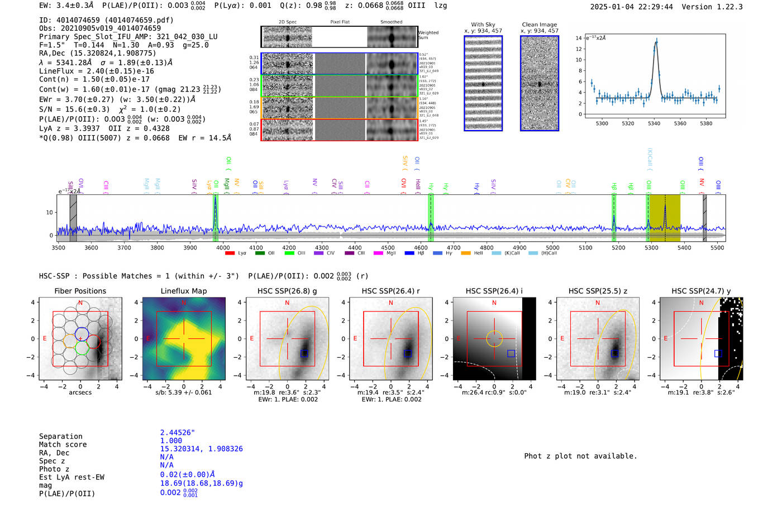782x532 pixels.
Task: Select the HSC SSP(24.7) y cutout
Action: pyautogui.click(x=701, y=339)
